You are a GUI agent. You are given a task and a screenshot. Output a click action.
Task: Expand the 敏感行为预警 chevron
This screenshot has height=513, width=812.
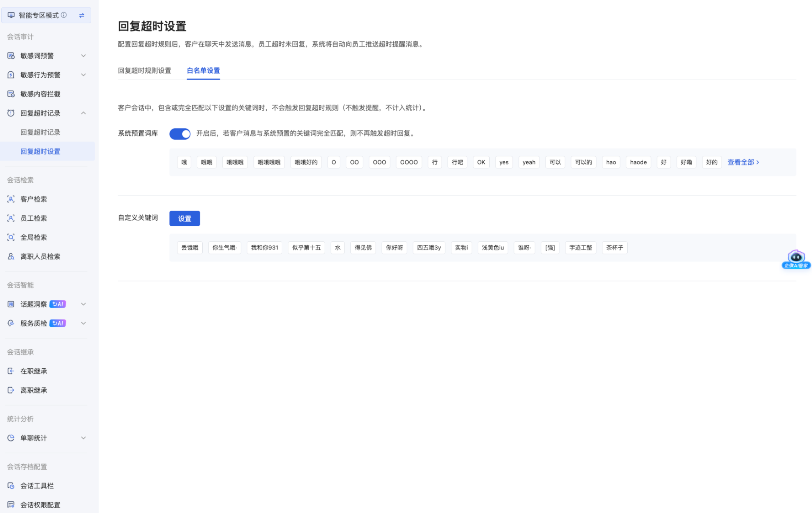pos(83,75)
